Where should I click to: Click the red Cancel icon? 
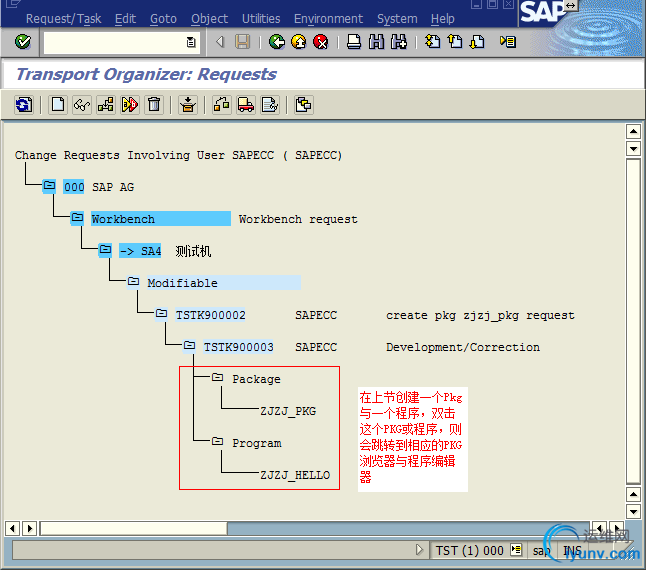321,42
